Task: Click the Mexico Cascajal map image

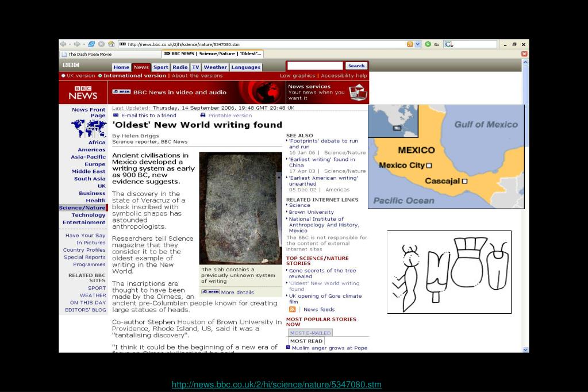Action: tap(446, 157)
